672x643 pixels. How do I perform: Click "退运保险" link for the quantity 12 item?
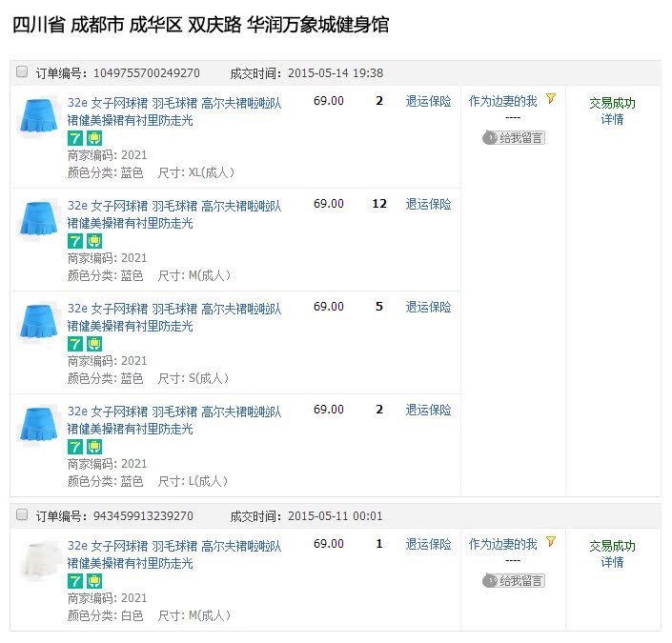pyautogui.click(x=428, y=204)
